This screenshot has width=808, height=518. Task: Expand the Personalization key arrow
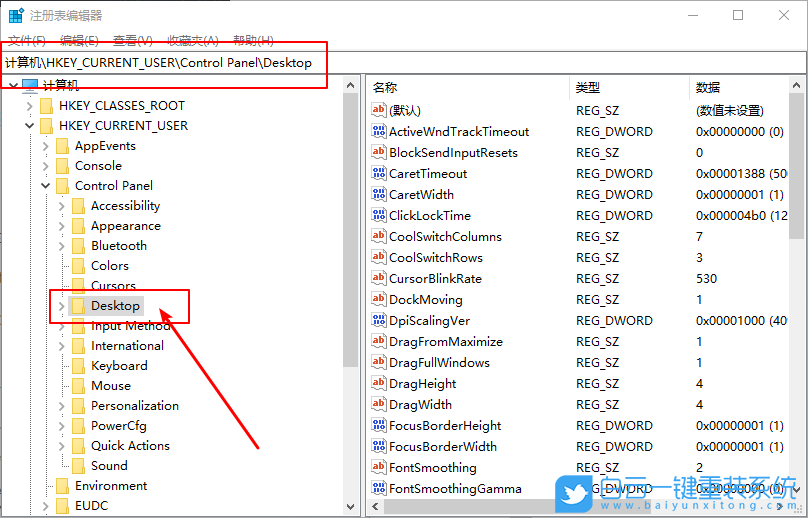click(62, 406)
